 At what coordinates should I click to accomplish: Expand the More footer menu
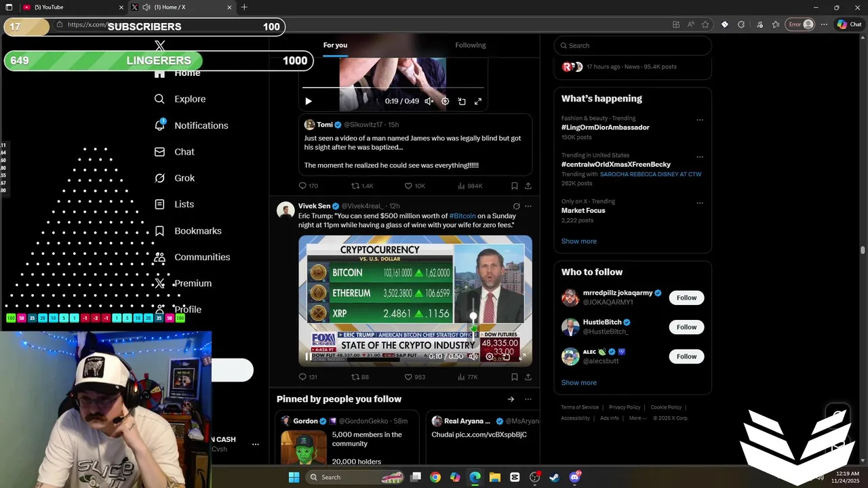click(x=637, y=418)
